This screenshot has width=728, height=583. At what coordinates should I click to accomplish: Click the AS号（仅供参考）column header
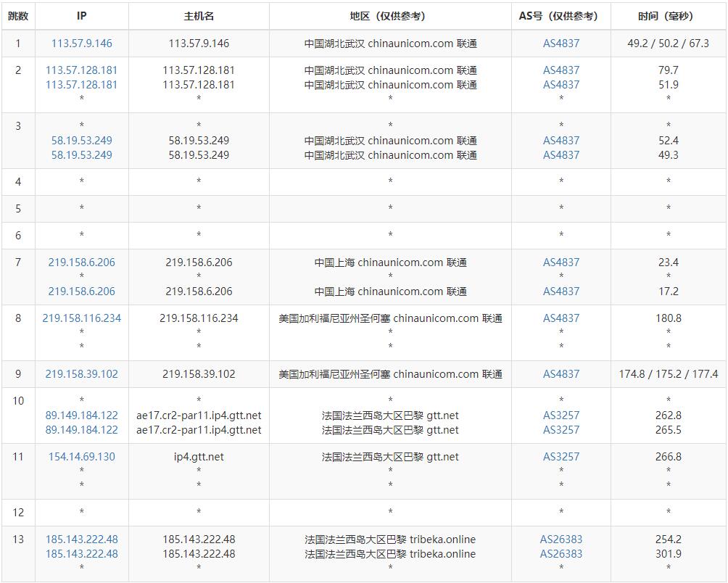tap(561, 16)
